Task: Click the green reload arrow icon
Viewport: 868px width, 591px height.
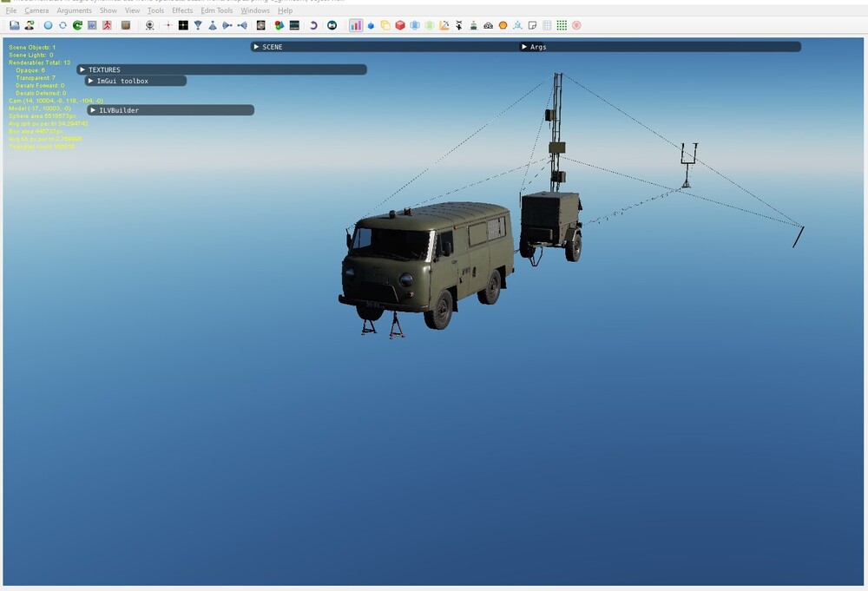Action: pos(77,26)
